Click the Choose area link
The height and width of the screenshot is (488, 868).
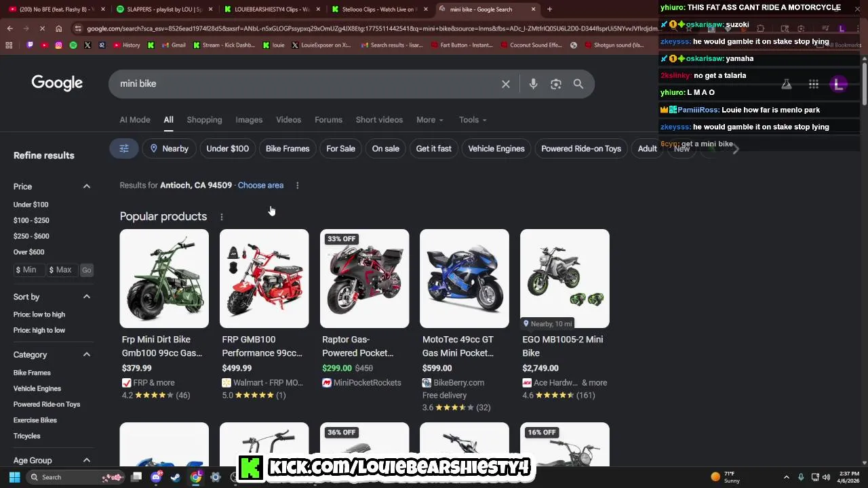[x=260, y=185]
